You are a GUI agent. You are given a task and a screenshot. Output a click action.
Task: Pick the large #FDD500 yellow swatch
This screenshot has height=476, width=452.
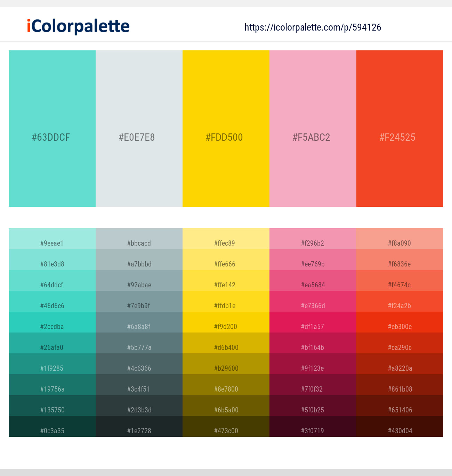click(x=226, y=129)
